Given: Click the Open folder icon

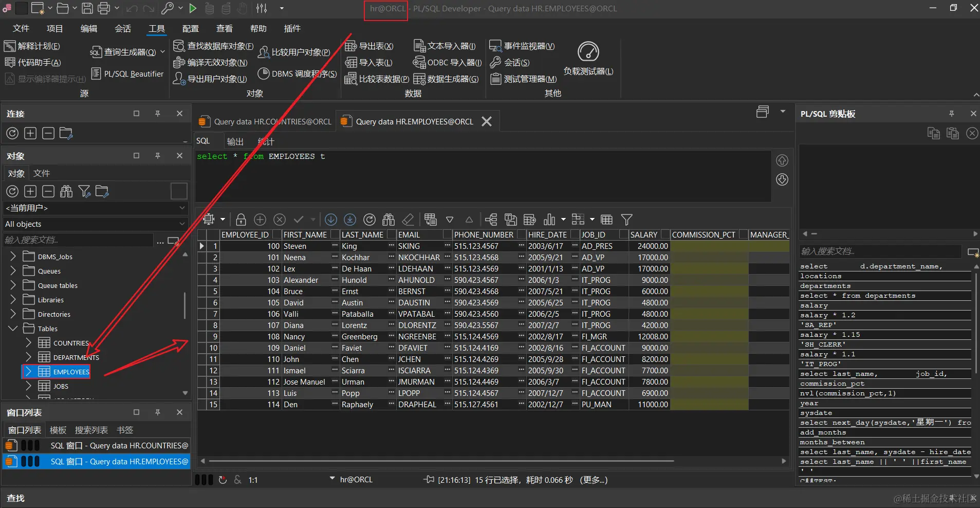Looking at the screenshot, I should 63,8.
